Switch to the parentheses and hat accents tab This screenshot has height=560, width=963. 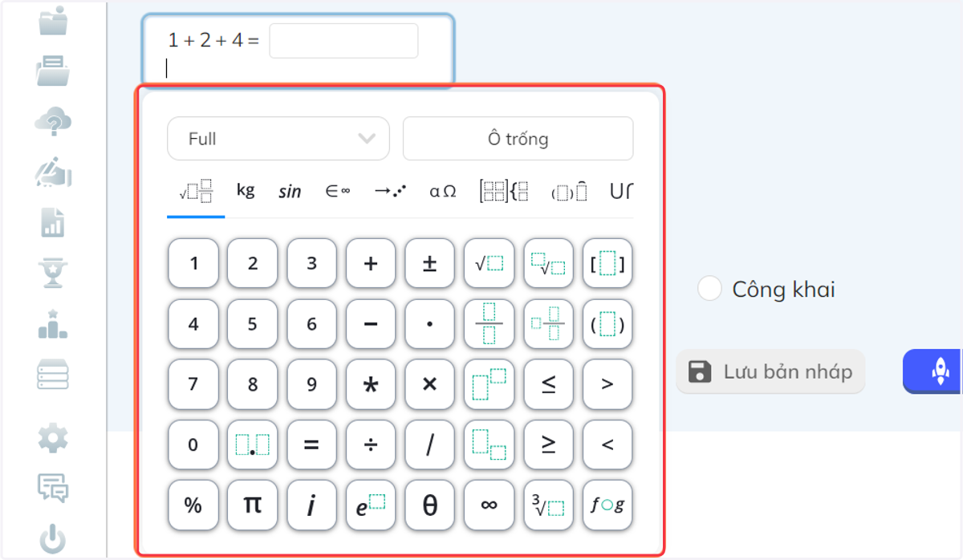[x=569, y=192]
